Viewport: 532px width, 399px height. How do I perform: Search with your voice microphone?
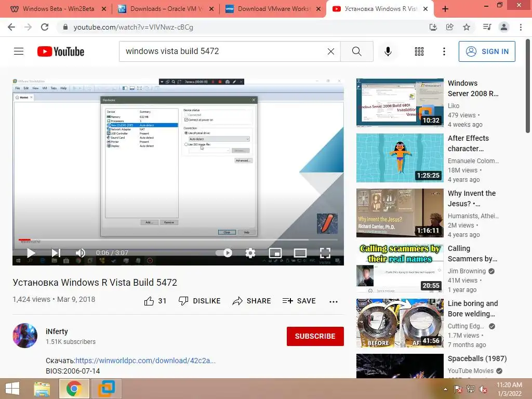388,51
